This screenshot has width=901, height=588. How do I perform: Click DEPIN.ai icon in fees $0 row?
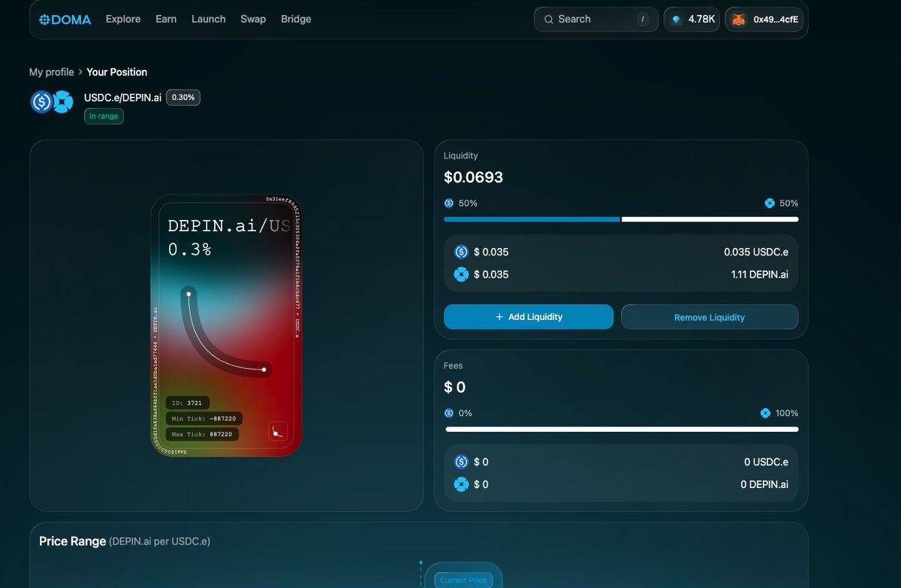click(461, 484)
